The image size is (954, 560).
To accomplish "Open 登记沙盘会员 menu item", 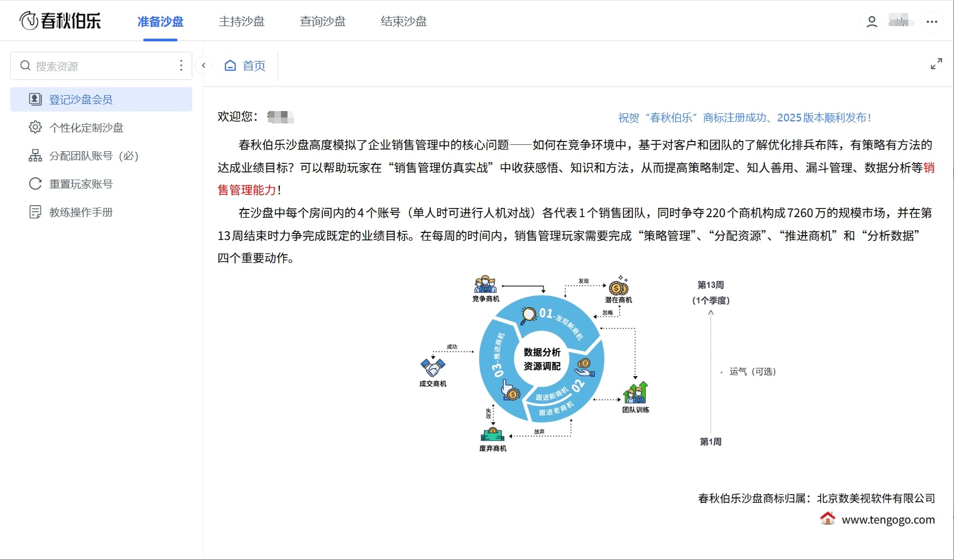I will pos(101,99).
